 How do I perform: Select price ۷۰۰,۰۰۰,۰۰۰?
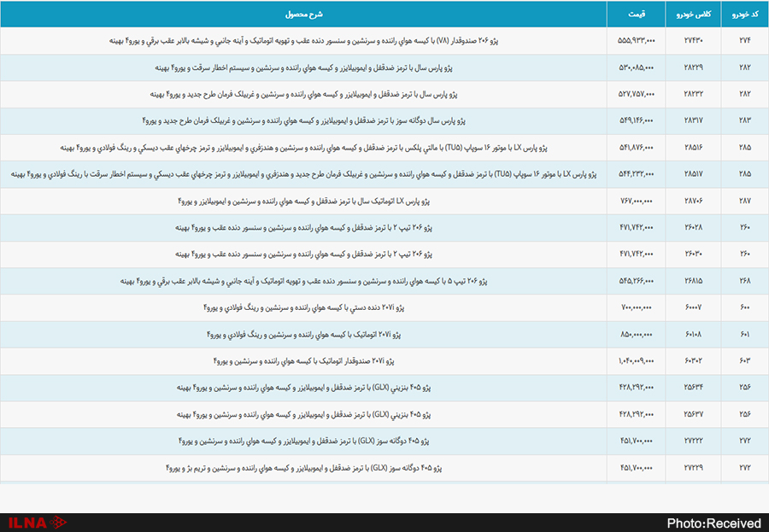636,307
